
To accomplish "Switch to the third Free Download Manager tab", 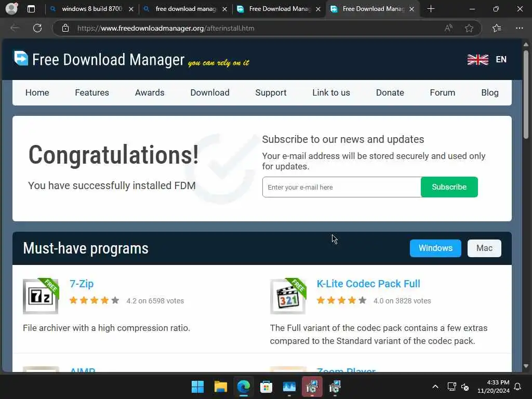I will [279, 9].
